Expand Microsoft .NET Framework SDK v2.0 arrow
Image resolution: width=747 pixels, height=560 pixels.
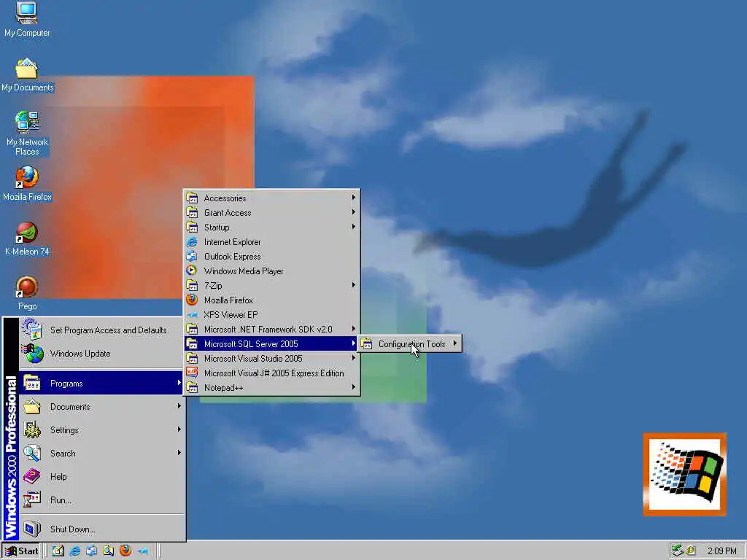(354, 329)
